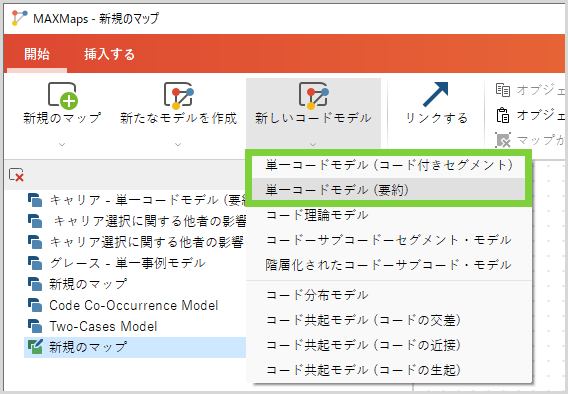Click the red-X delete map icon

16,175
